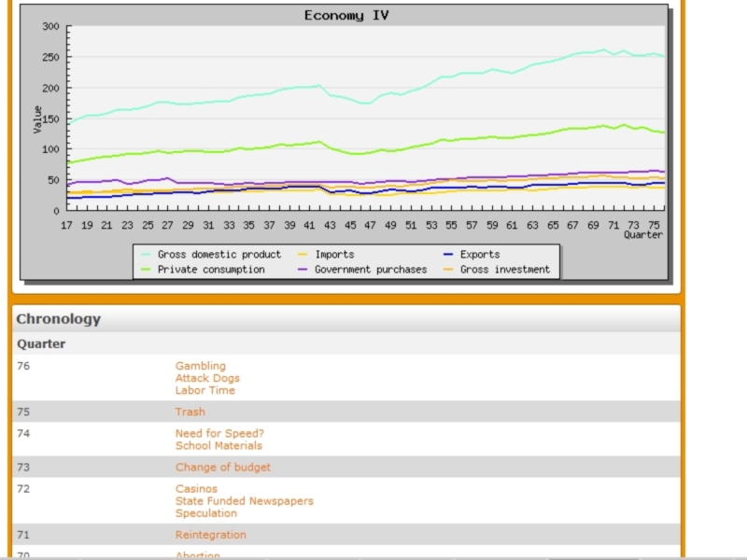Click the 47 tick label on the Quarter axis
The image size is (747, 560).
(370, 225)
